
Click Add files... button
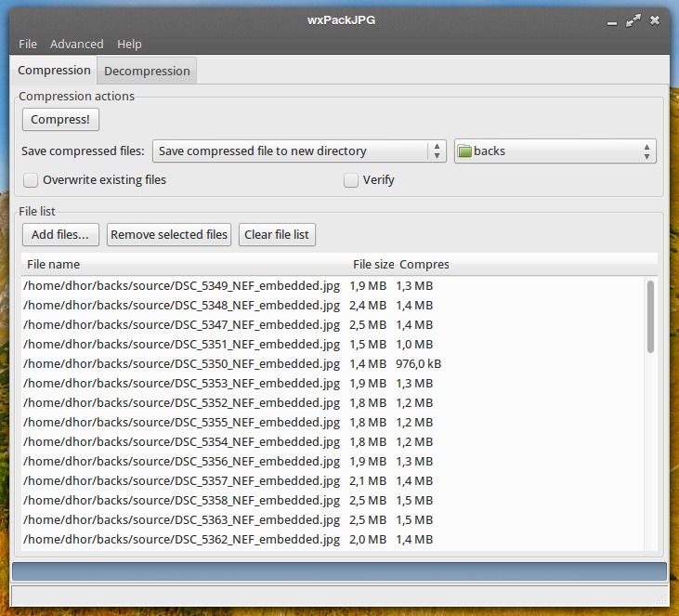[x=60, y=235]
